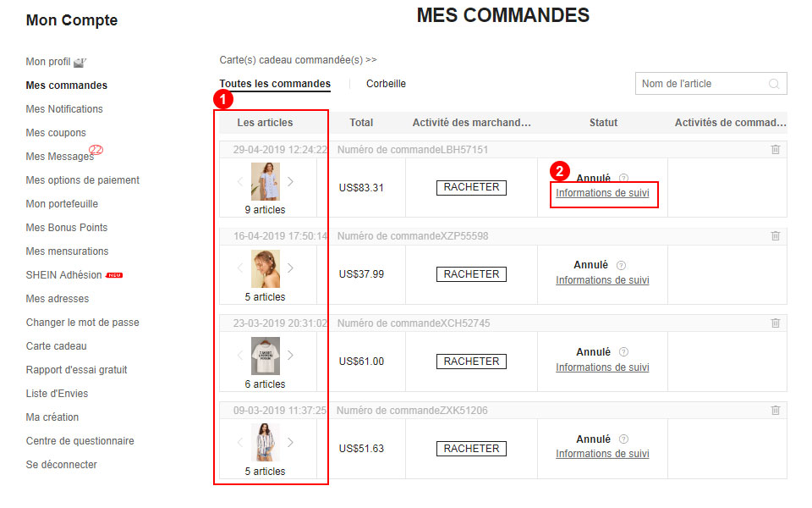Open help icon beside first Annulé status
This screenshot has width=812, height=508.
click(x=624, y=179)
